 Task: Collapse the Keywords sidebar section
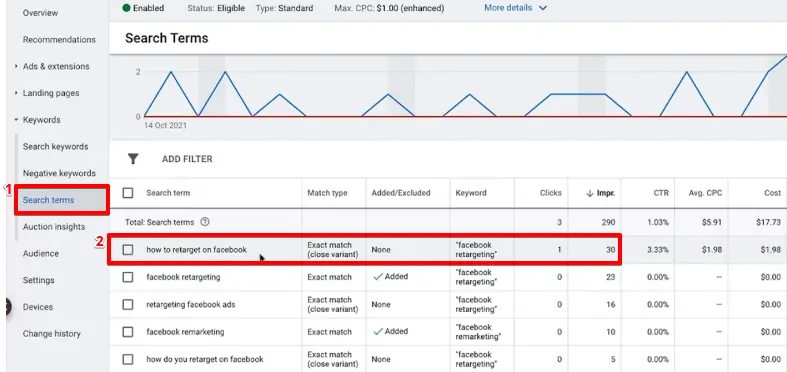tap(16, 120)
